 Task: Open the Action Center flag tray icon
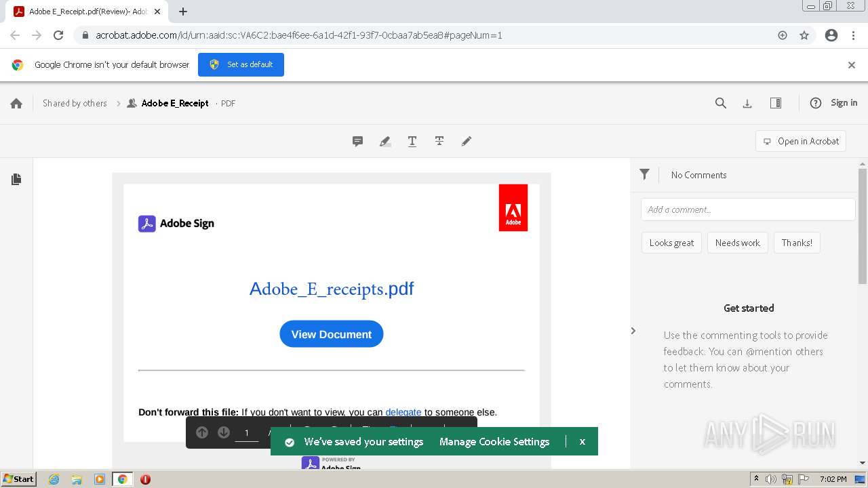(803, 479)
